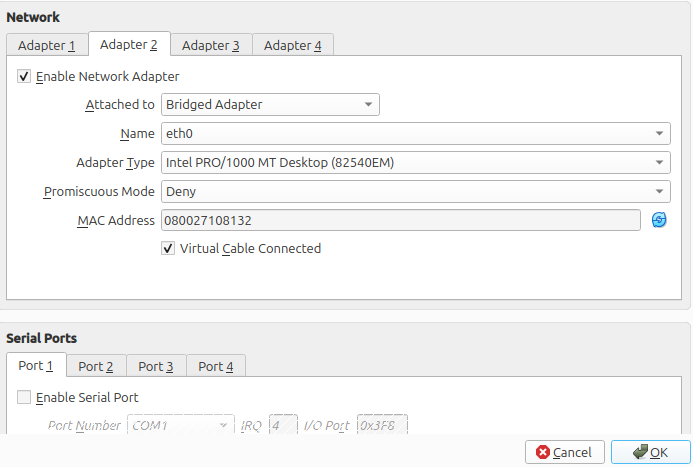The height and width of the screenshot is (467, 693).
Task: Generate a new random MAC address
Action: pyautogui.click(x=659, y=220)
